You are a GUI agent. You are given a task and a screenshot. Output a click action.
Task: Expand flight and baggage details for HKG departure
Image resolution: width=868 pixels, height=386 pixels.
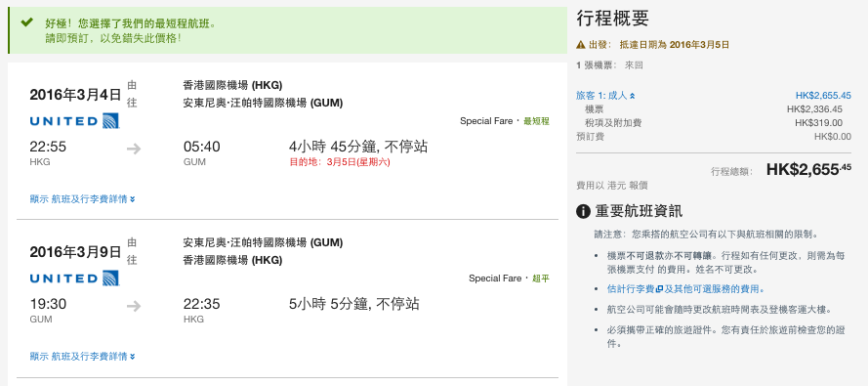(x=82, y=199)
